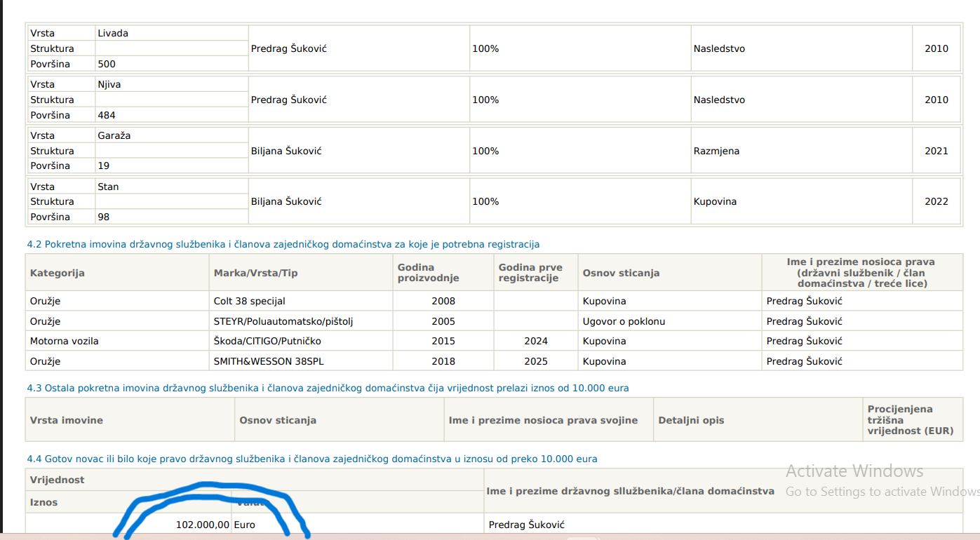Select the Detaljni opis column header
980x540 pixels.
point(691,420)
